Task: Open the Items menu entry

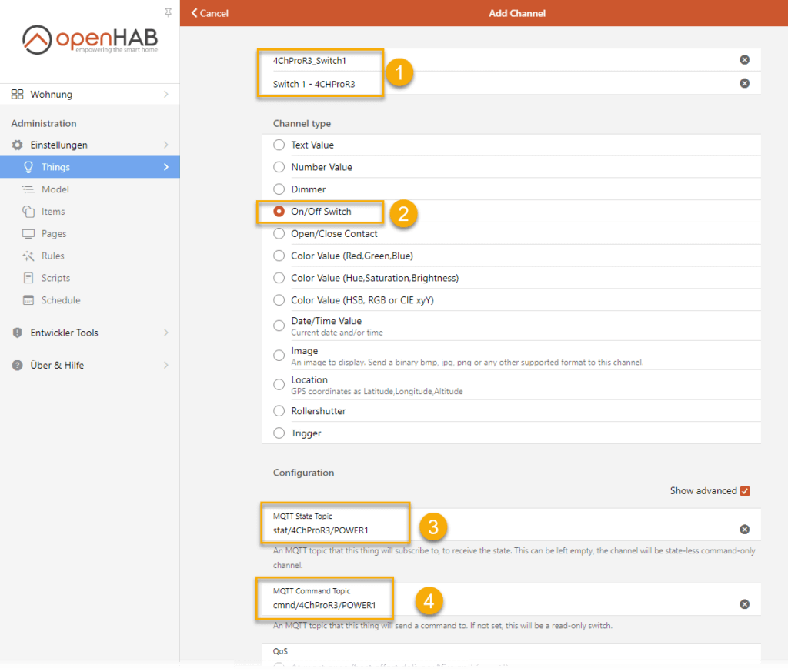Action: (53, 212)
